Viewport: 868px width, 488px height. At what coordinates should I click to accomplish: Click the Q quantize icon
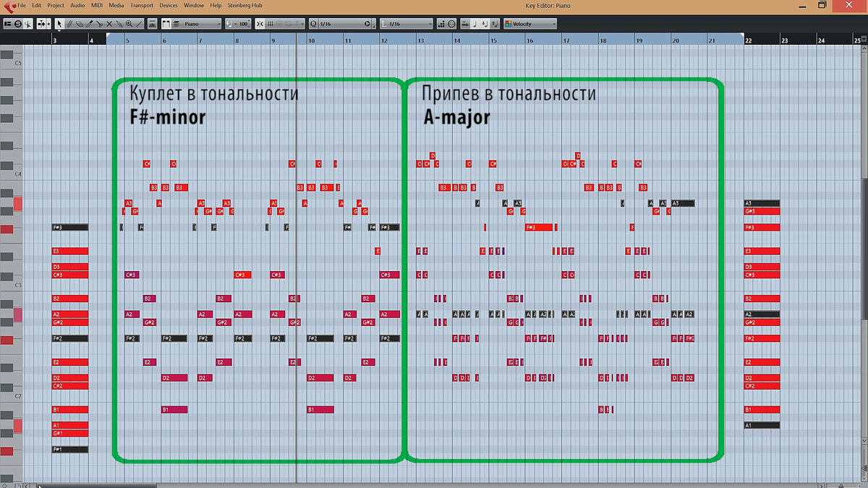point(313,24)
